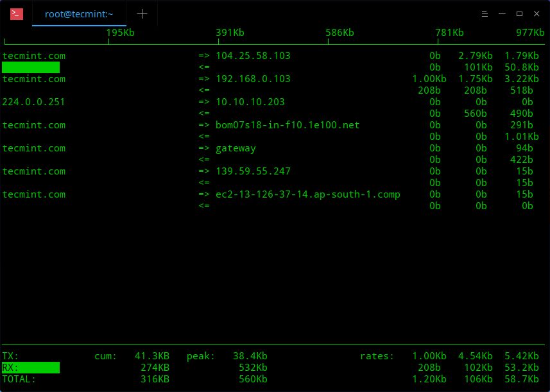
Task: Click the 518b rate value
Action: click(x=522, y=90)
